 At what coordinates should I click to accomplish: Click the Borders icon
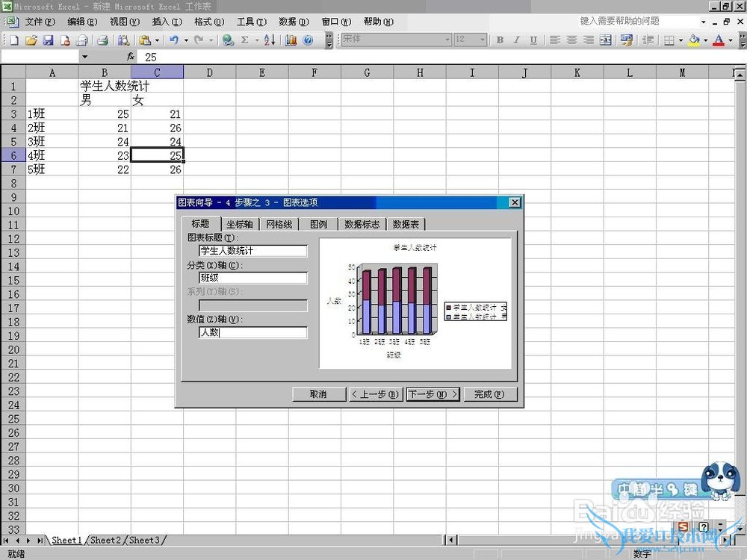tap(669, 40)
